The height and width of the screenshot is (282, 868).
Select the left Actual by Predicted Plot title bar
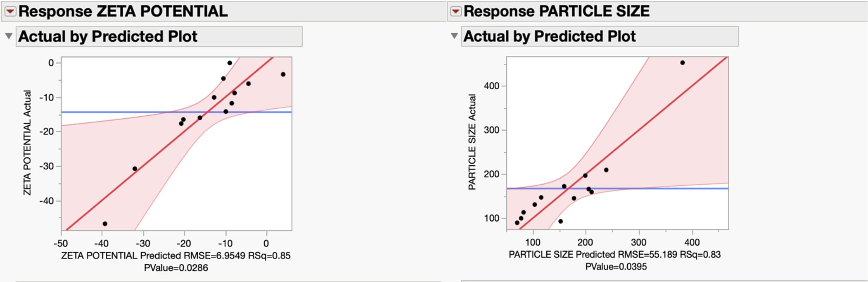point(159,36)
